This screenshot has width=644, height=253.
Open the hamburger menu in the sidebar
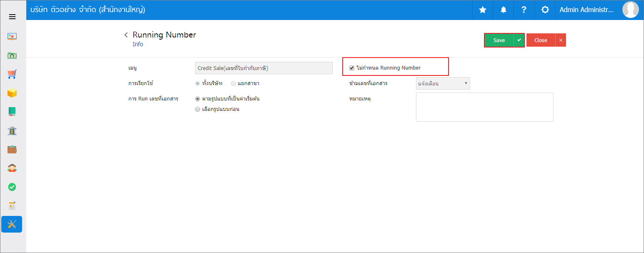pos(12,17)
